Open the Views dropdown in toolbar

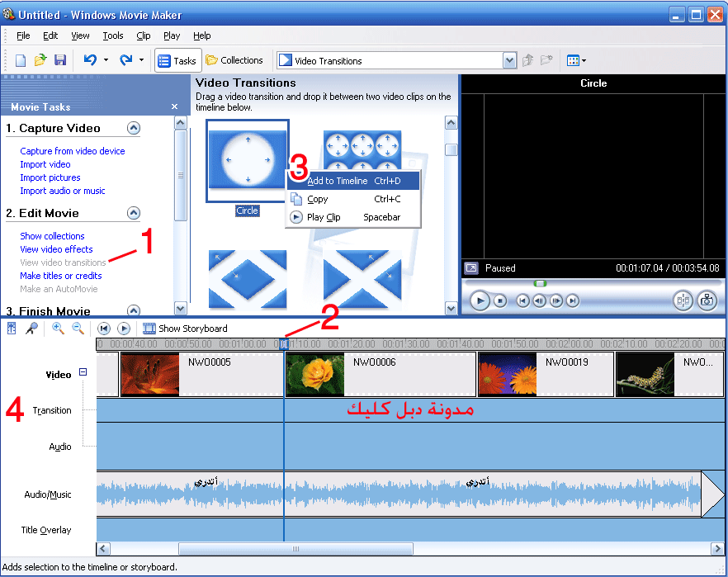click(x=576, y=60)
